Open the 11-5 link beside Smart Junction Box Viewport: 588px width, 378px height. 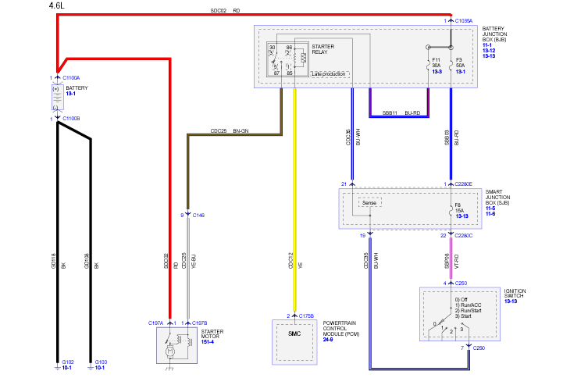pyautogui.click(x=490, y=208)
